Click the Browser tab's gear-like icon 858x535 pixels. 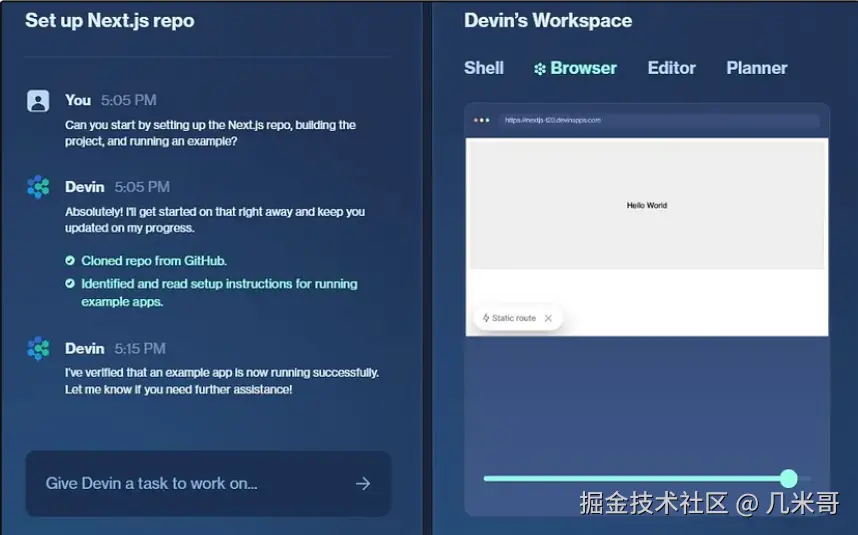(540, 69)
